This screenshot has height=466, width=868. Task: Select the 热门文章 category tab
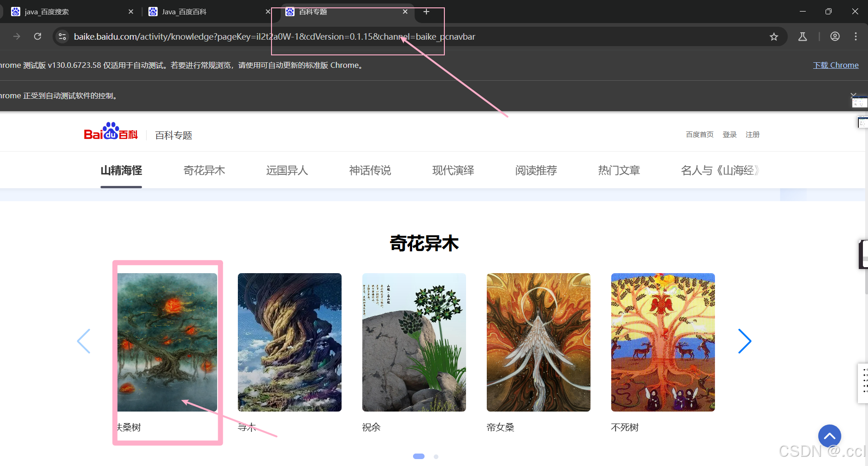pyautogui.click(x=619, y=171)
